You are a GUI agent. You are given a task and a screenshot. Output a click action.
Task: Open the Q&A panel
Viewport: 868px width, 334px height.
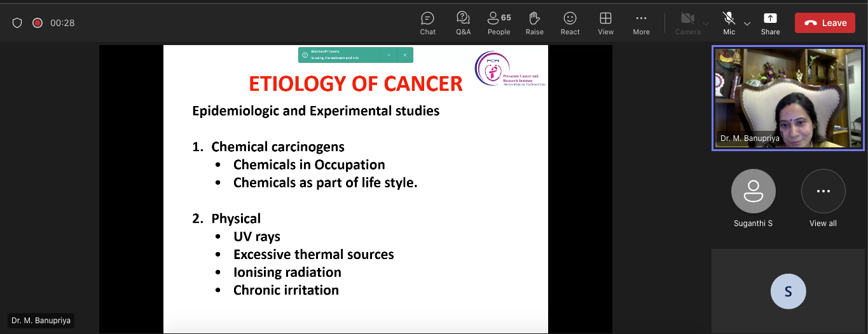[x=463, y=23]
